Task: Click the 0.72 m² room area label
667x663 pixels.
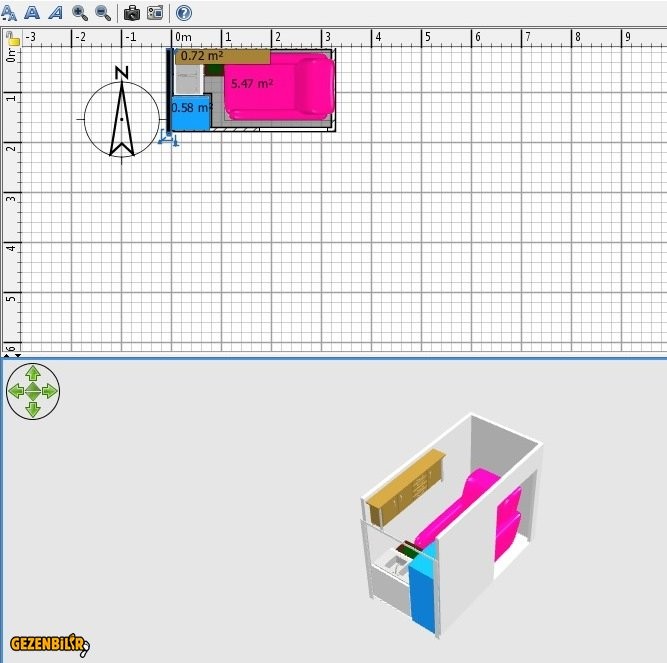Action: click(201, 56)
